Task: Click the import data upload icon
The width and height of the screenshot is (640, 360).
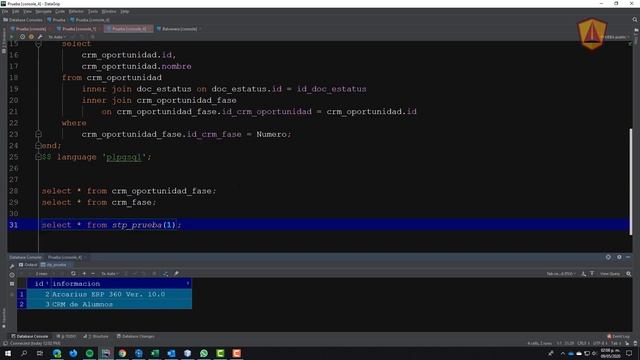Action: click(x=592, y=273)
